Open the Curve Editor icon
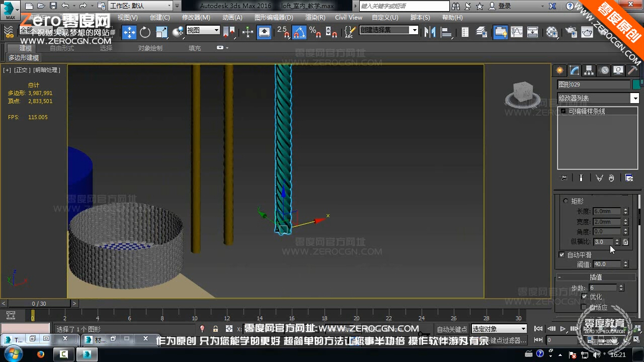Image resolution: width=644 pixels, height=362 pixels. point(517,32)
